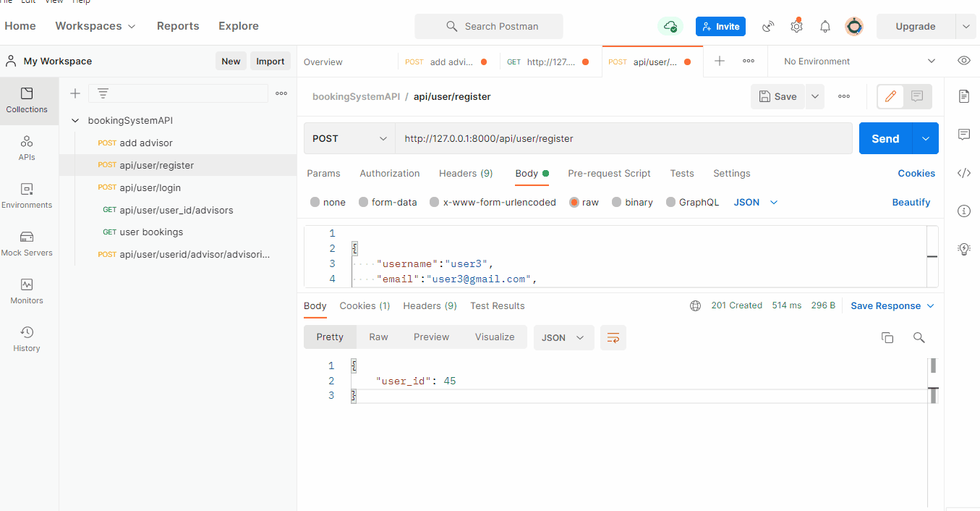
Task: Open the Collections sidebar panel
Action: tap(27, 100)
